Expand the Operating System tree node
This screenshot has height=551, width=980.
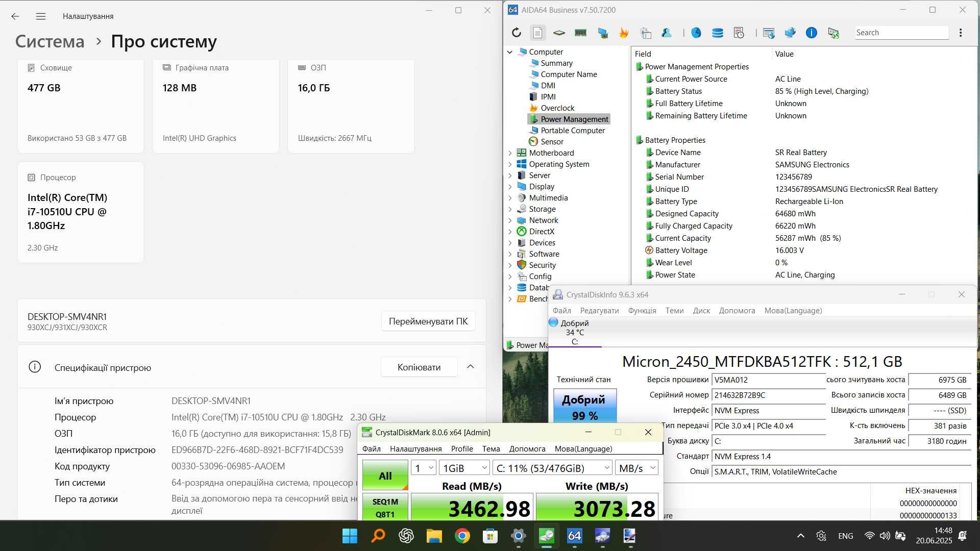[x=510, y=164]
